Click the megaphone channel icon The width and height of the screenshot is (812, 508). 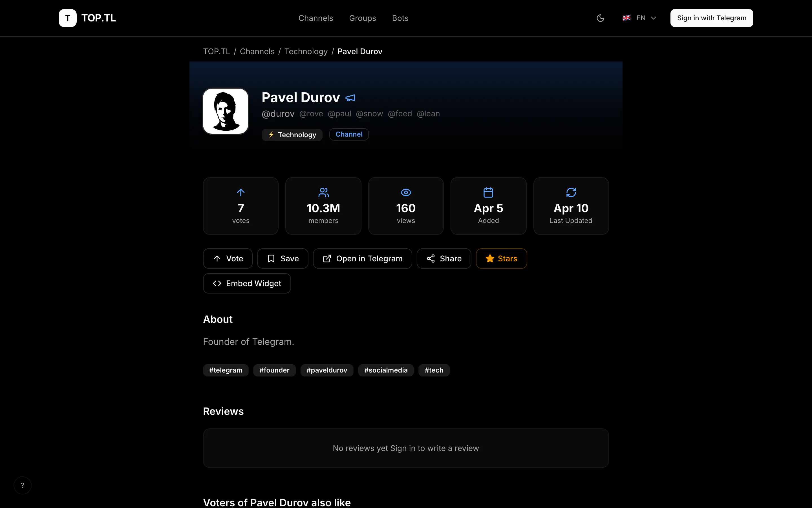350,98
